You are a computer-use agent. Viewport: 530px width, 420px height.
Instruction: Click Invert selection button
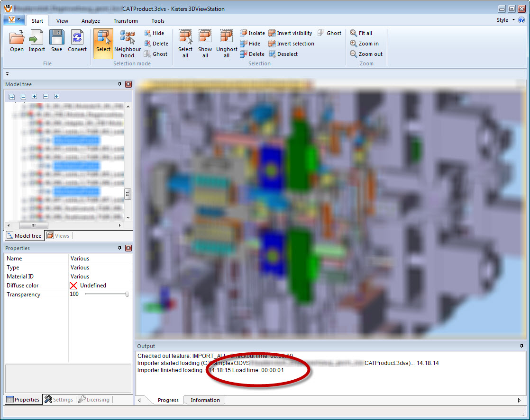point(291,44)
